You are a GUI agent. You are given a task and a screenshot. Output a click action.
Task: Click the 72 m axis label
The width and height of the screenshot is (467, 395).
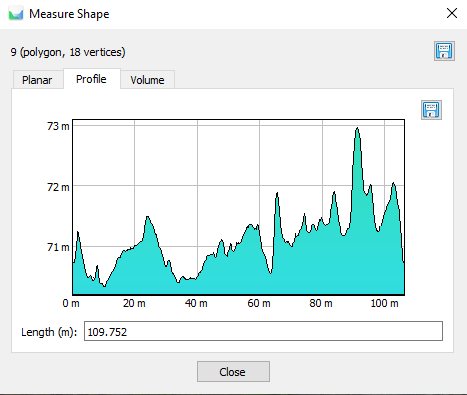click(x=58, y=187)
